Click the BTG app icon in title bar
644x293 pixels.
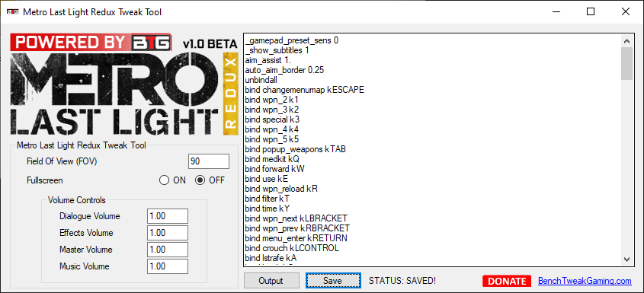pyautogui.click(x=12, y=12)
